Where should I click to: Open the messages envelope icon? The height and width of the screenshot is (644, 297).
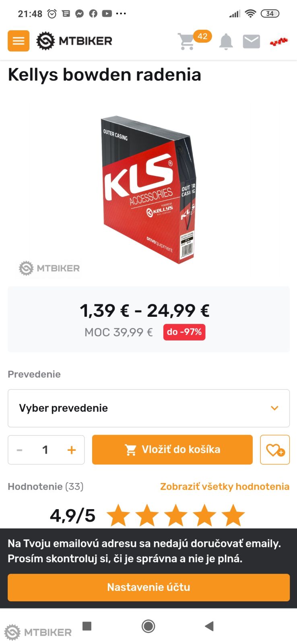(x=252, y=41)
